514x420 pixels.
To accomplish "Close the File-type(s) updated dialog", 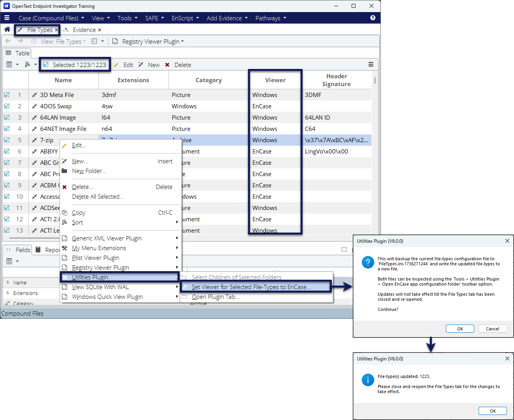I will [x=507, y=358].
